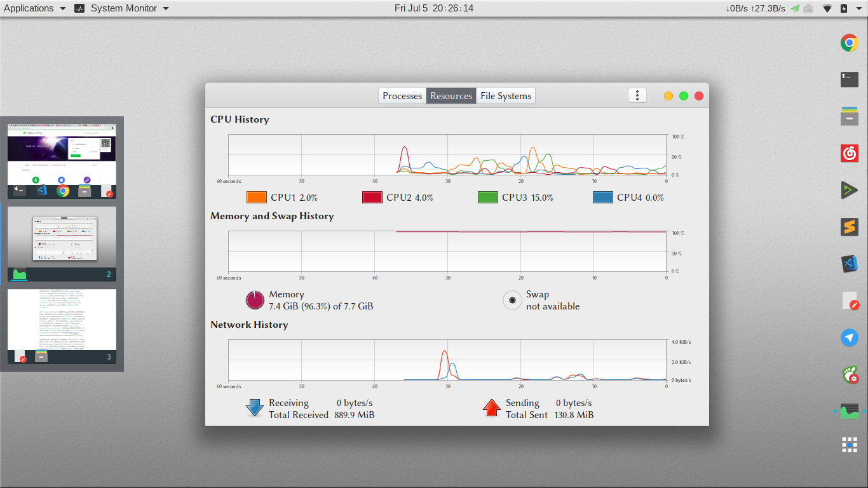Click the document editor icon in workspace 3 thumbnail
The height and width of the screenshot is (488, 868).
(20, 356)
